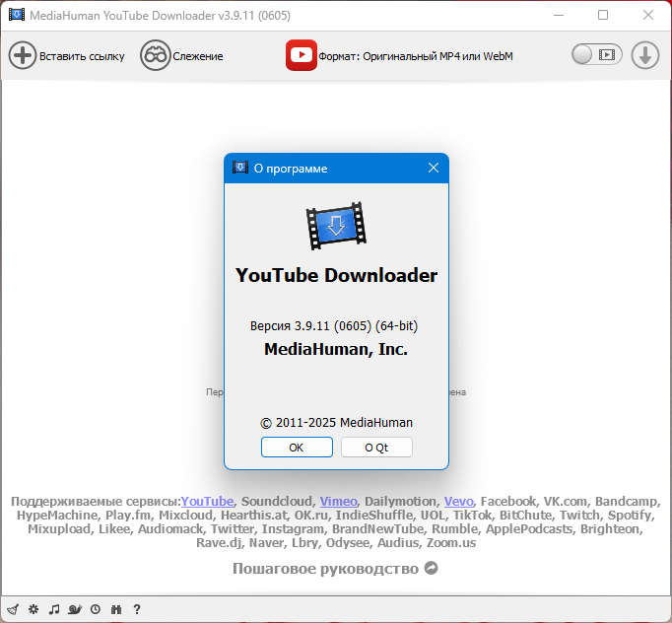
Task: Toggle the video preview mode switch
Action: 596,54
